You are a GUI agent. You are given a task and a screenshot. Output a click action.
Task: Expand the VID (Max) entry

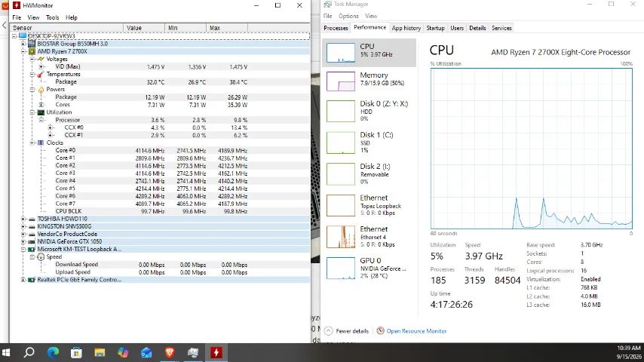click(41, 66)
